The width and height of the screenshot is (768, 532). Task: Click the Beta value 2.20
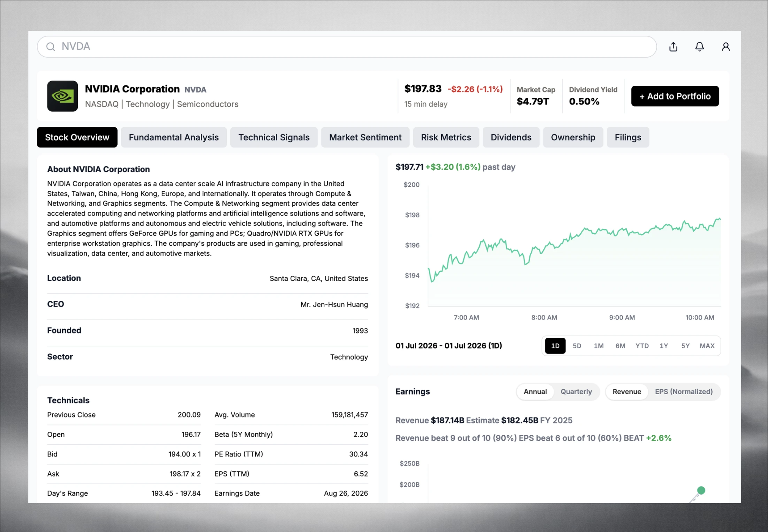(x=360, y=434)
